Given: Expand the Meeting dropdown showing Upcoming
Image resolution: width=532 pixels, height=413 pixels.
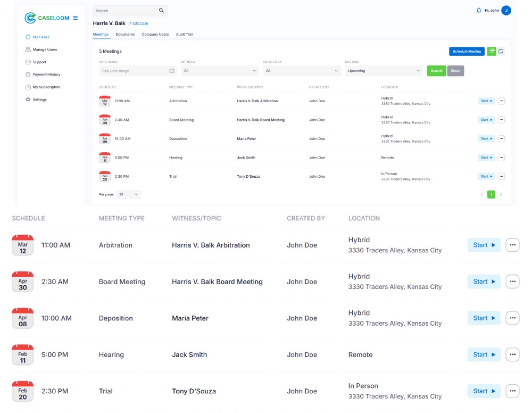Looking at the screenshot, I should point(384,71).
